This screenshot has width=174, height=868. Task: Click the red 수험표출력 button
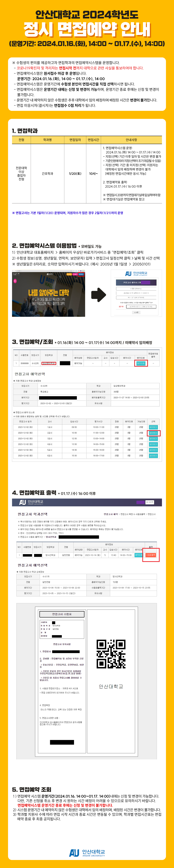[151, 555]
